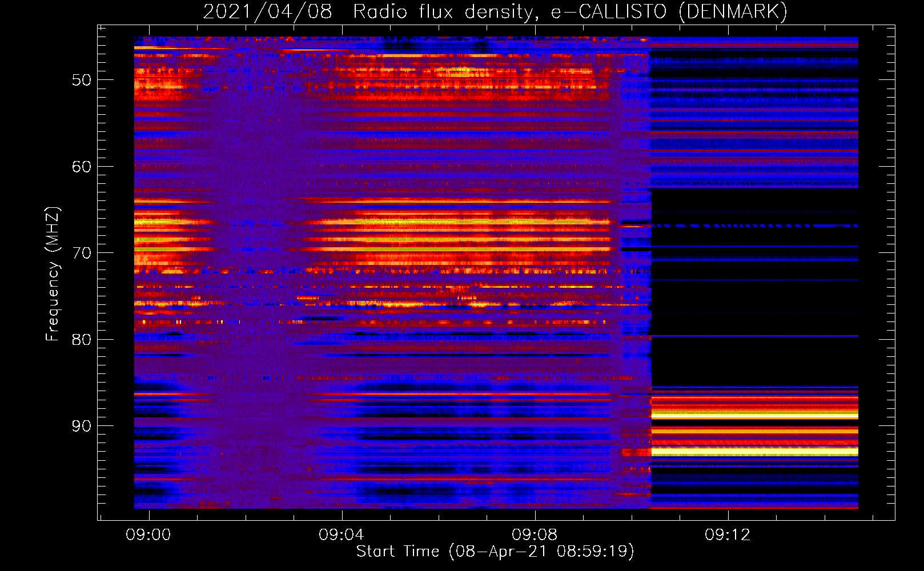Click the 60 MHz frequency tick label
The height and width of the screenshot is (571, 924).
coord(82,167)
